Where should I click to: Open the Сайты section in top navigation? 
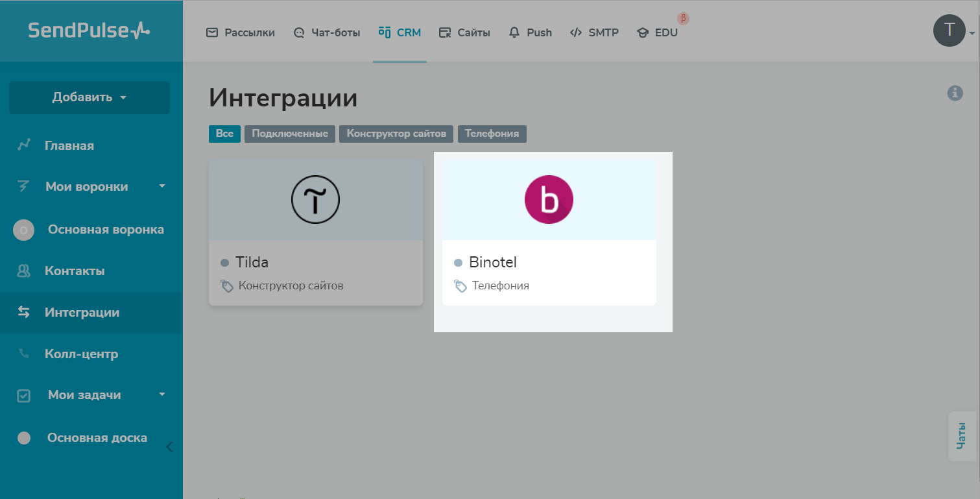coord(464,32)
